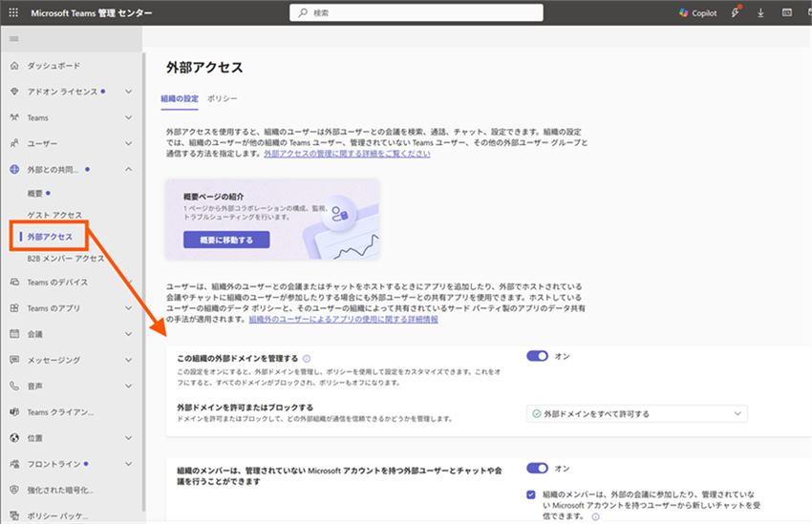Click the 概要に移動する button
This screenshot has width=812, height=524.
point(226,240)
